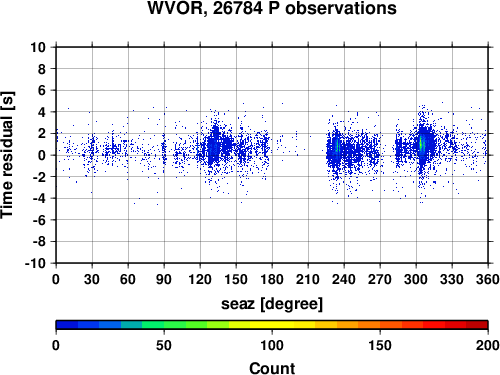Click the 0 tick label on y-axis

[42, 155]
